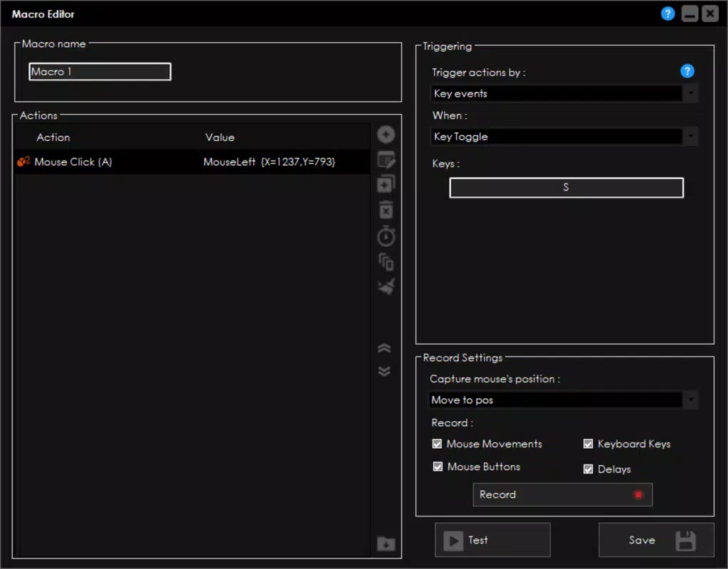Click the Keys field showing S

tap(566, 188)
